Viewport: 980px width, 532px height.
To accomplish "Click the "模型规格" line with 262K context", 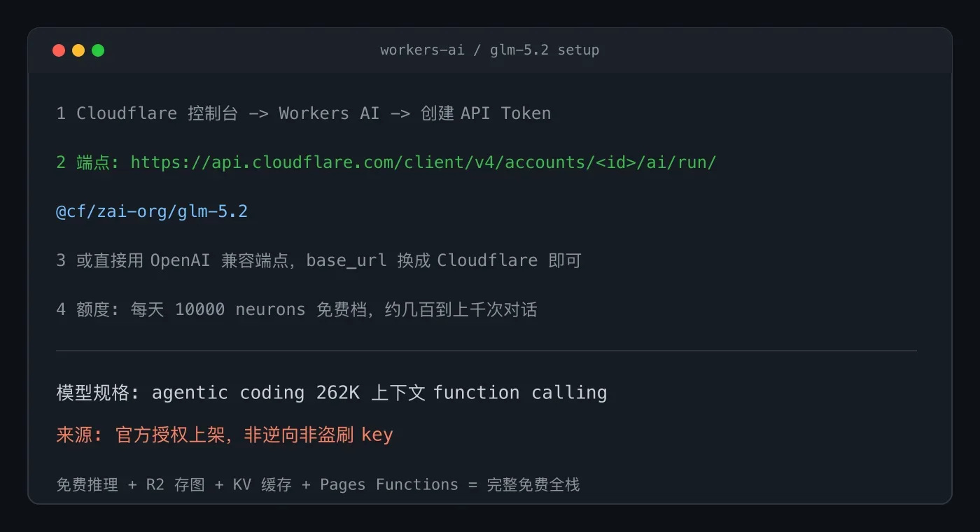I will point(332,393).
